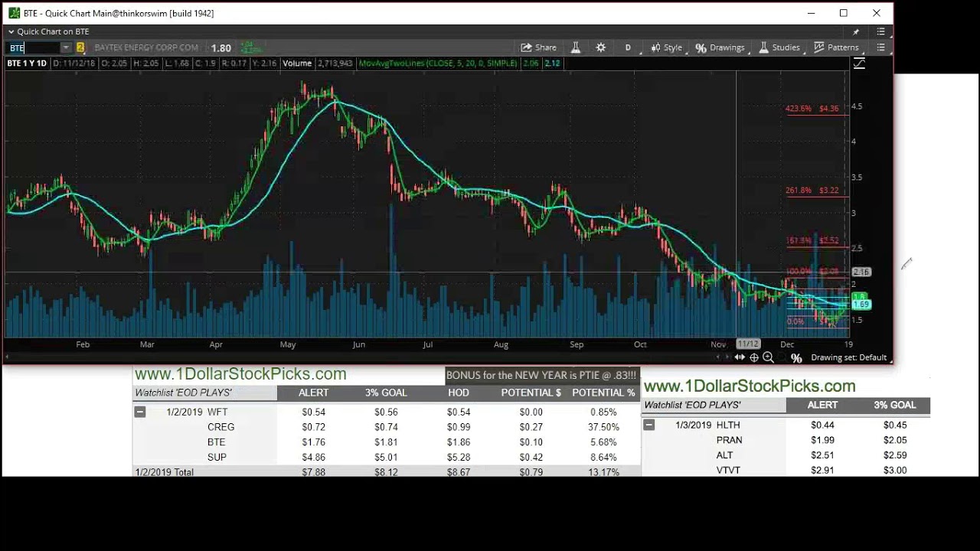Screen dimensions: 980x551
Task: Change the D aggregation period
Action: click(628, 47)
